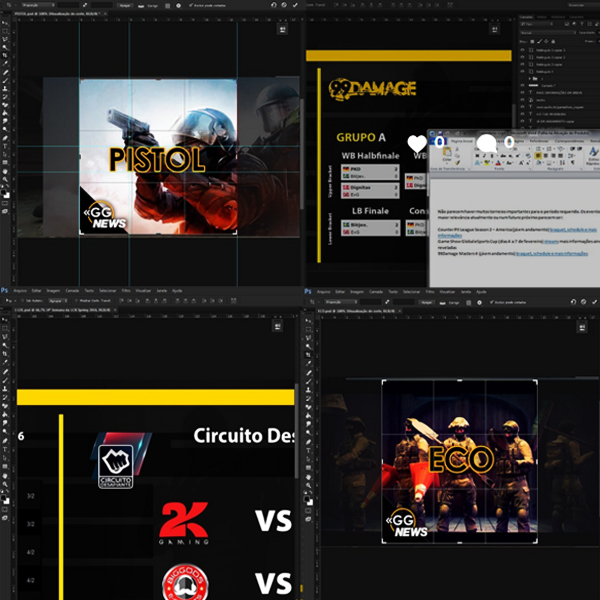Select the Rectangular Marquee tool in the Circuito window

[5, 328]
